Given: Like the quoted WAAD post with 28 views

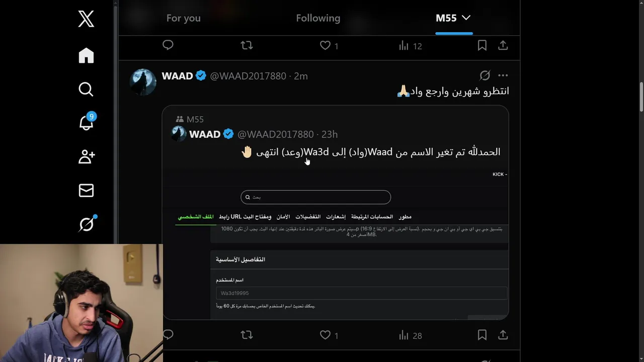Looking at the screenshot, I should coord(325,335).
